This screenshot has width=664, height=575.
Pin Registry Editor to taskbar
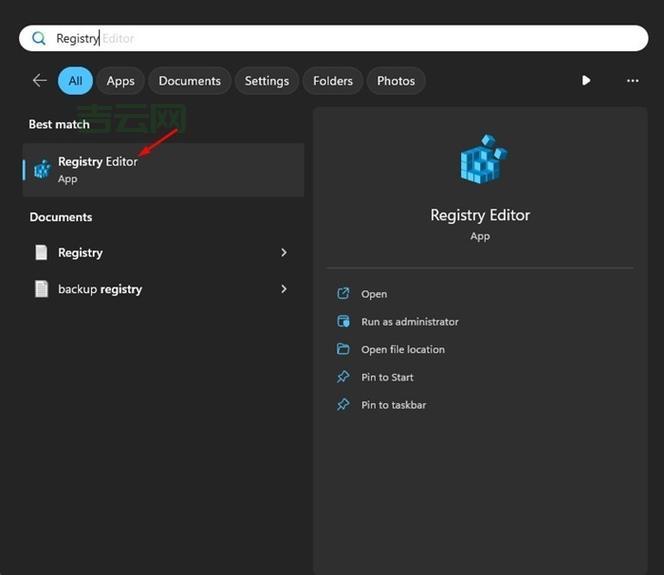click(x=393, y=405)
